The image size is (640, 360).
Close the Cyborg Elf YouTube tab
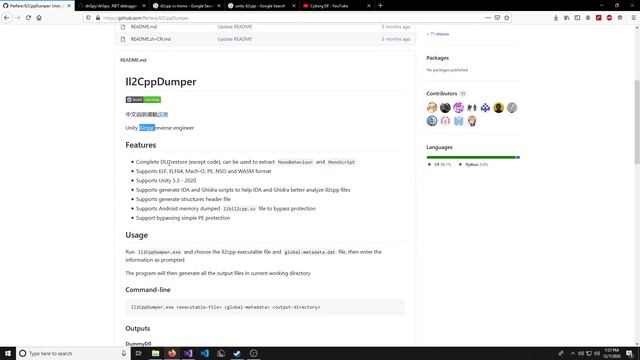coord(369,6)
